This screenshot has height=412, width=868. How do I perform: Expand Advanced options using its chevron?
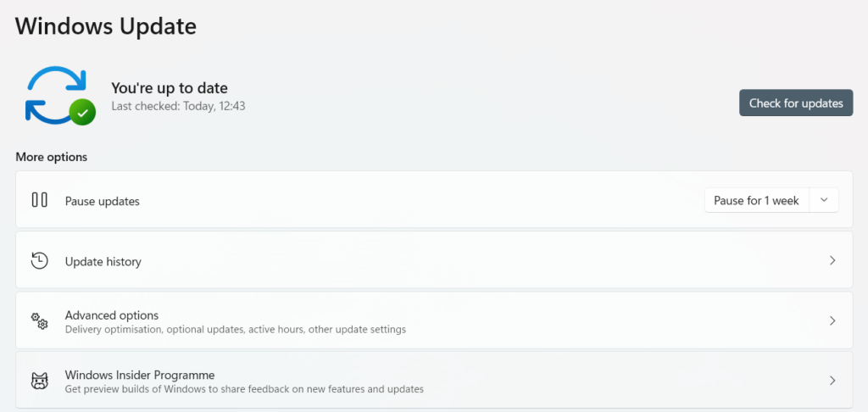click(832, 321)
